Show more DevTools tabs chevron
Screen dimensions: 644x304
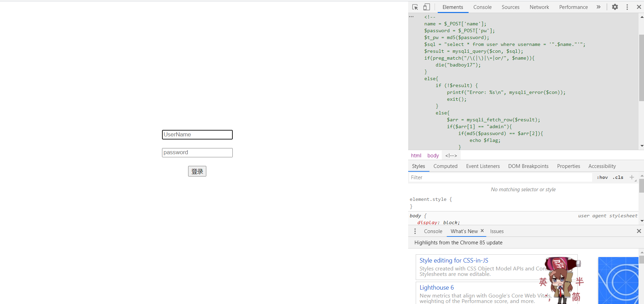coord(598,7)
